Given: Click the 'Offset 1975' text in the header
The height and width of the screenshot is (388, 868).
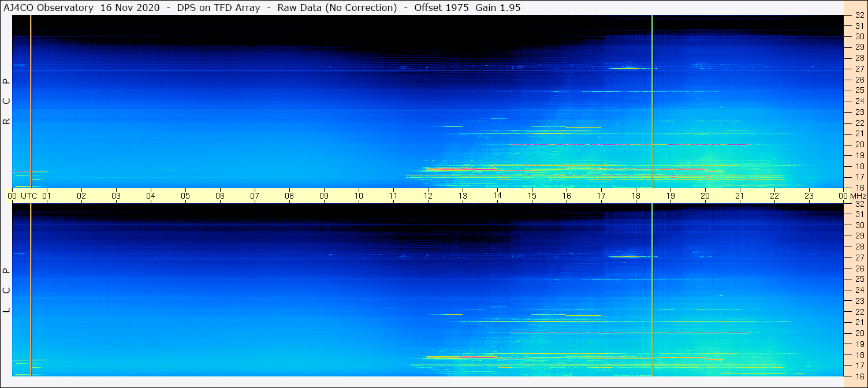Looking at the screenshot, I should pos(441,8).
